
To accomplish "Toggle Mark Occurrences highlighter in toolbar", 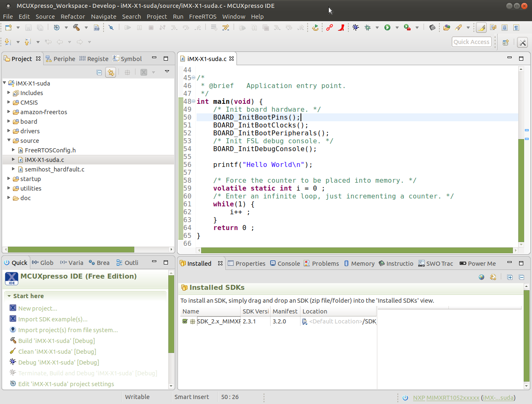I will click(481, 27).
